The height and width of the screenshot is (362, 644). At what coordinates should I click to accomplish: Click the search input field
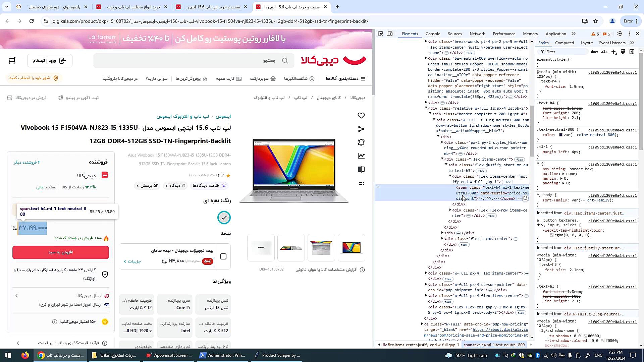[194, 61]
